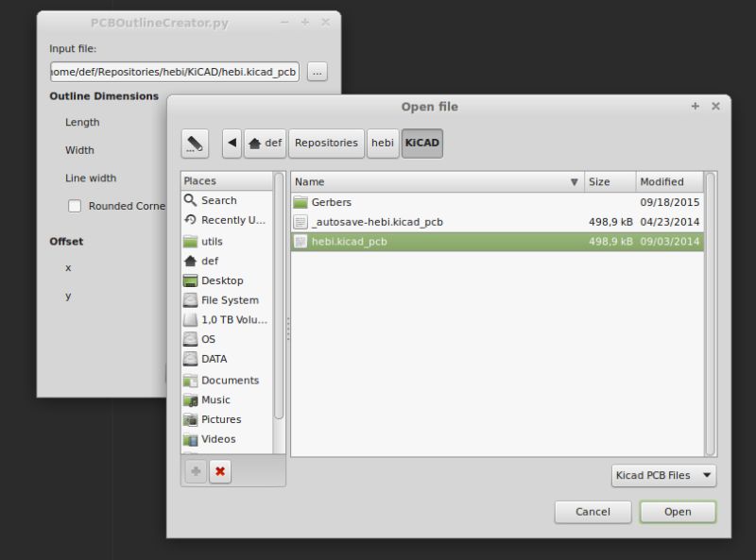Confirm with the Open button
Image resolution: width=756 pixels, height=560 pixels.
click(x=678, y=511)
